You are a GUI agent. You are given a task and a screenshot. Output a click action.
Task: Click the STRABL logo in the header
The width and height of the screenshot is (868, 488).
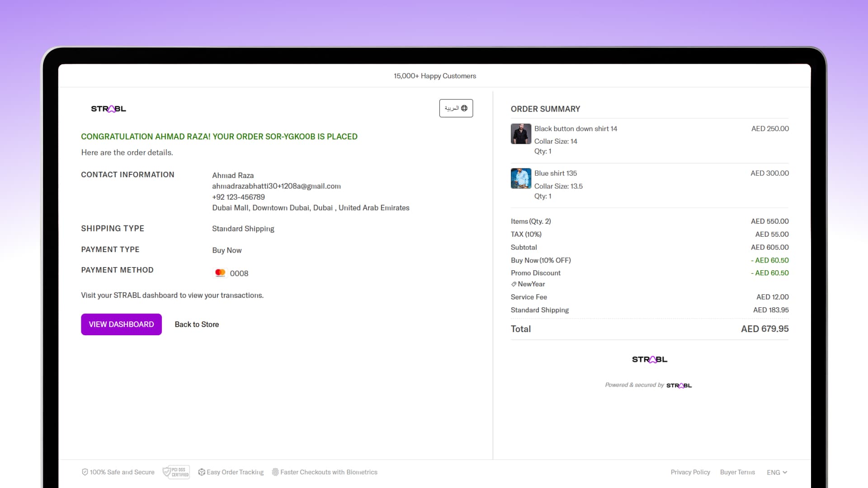coord(108,109)
